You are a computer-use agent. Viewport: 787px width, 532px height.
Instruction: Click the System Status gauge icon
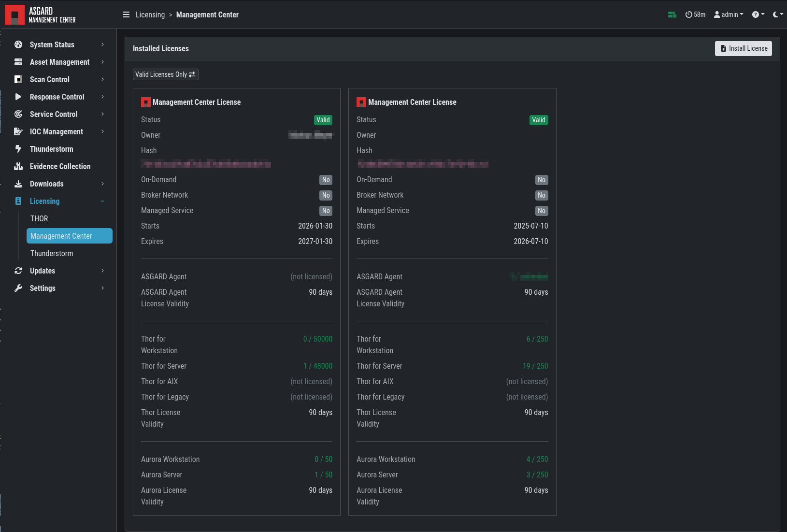click(x=18, y=44)
